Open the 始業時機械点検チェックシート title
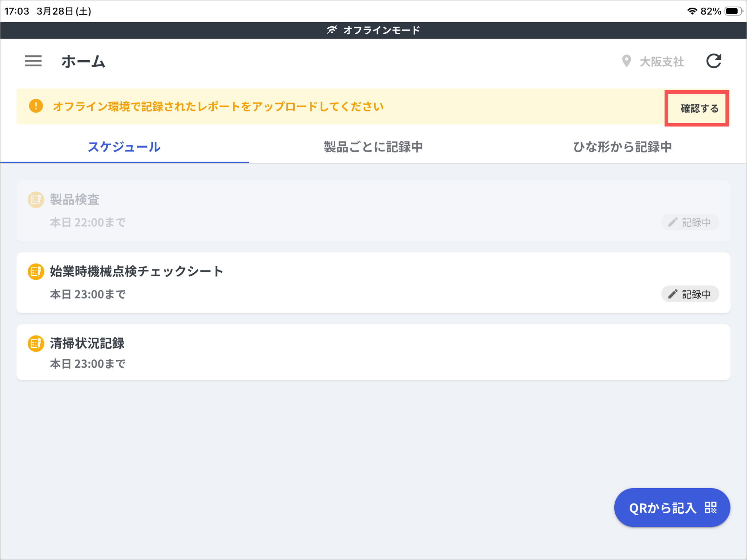The height and width of the screenshot is (560, 747). click(136, 272)
